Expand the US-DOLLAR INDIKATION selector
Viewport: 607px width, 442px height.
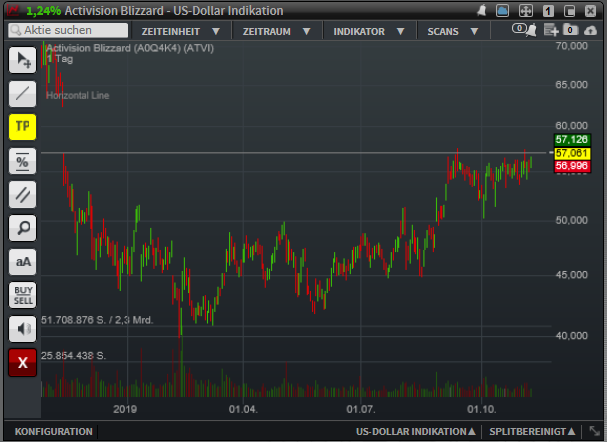click(416, 432)
